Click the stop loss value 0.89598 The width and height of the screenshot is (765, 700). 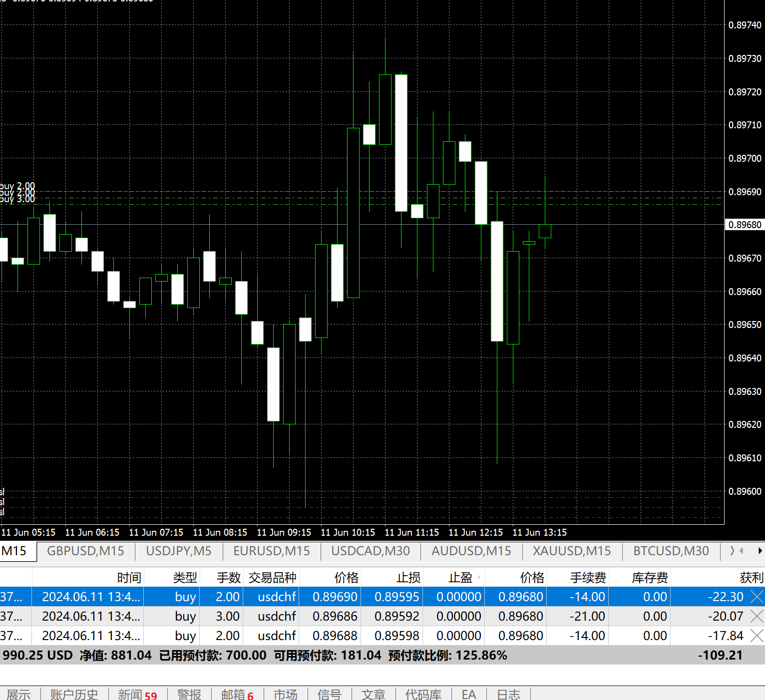click(x=397, y=636)
